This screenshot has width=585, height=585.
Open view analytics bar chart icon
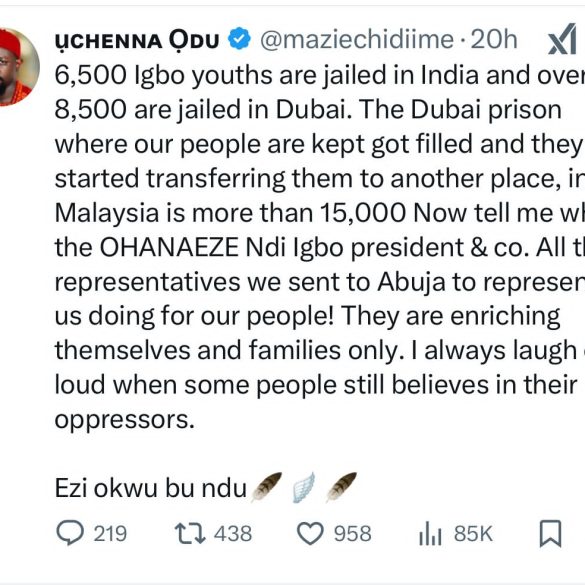click(430, 534)
